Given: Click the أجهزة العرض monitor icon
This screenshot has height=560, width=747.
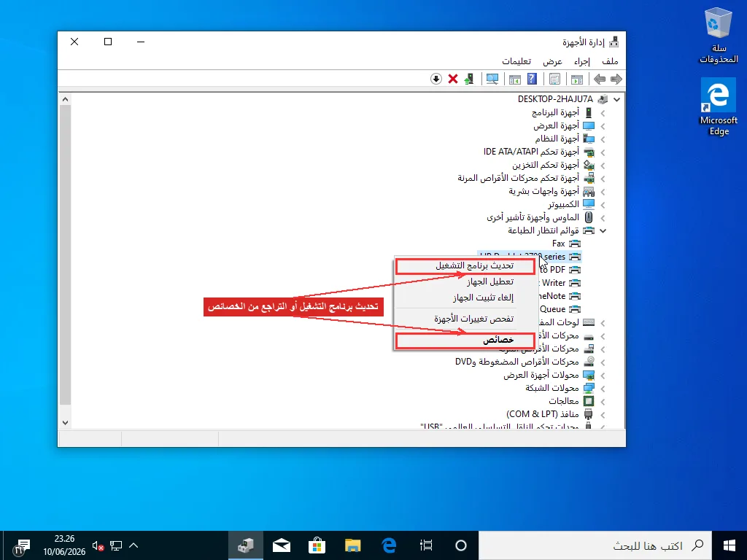Looking at the screenshot, I should 589,125.
